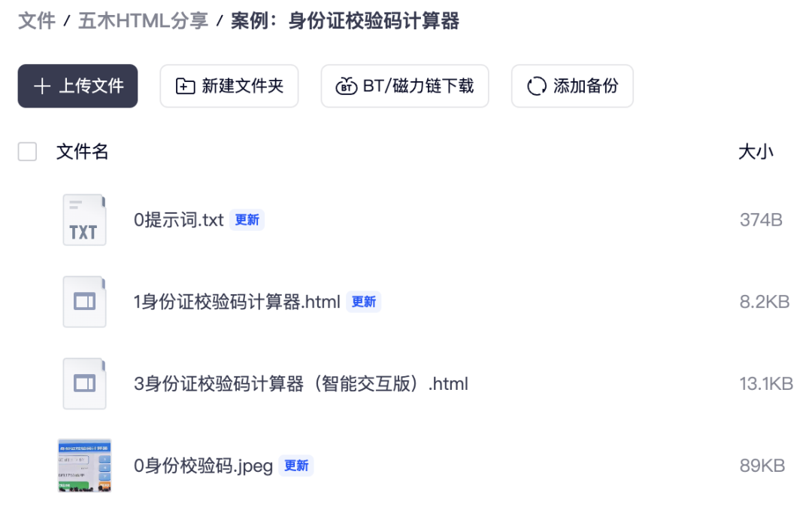Sort files by the 大小 column header

click(x=756, y=151)
